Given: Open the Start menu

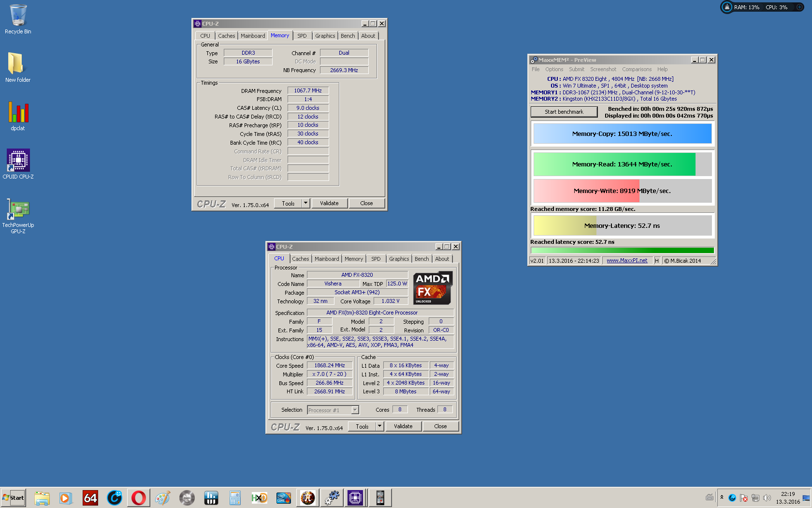Looking at the screenshot, I should click(14, 498).
